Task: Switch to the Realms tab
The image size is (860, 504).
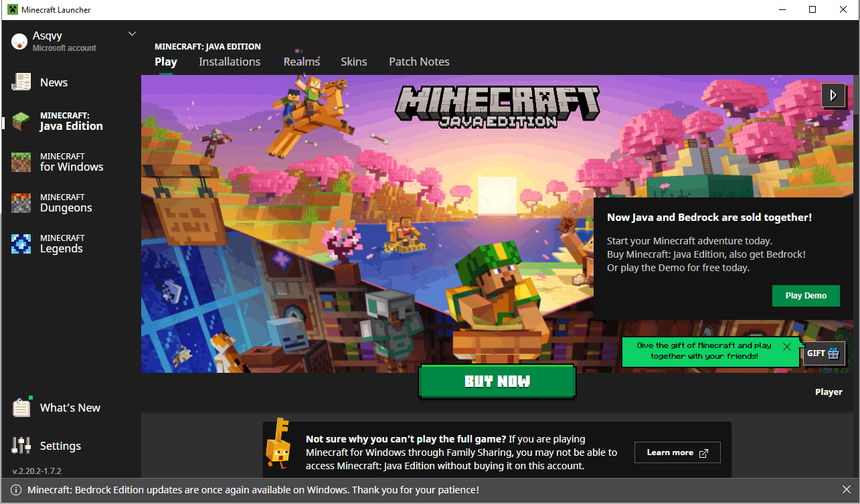Action: 302,62
